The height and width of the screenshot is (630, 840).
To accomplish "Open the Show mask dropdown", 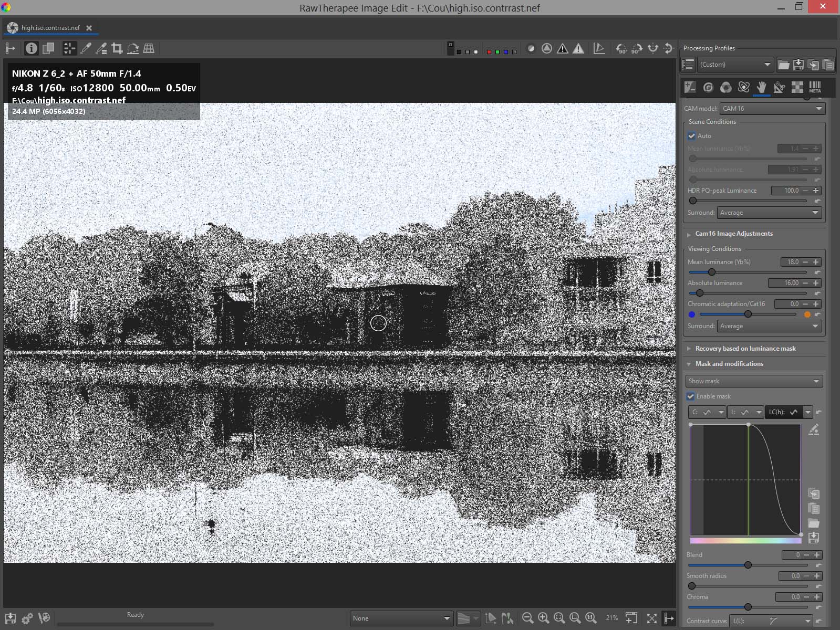I will pyautogui.click(x=753, y=381).
